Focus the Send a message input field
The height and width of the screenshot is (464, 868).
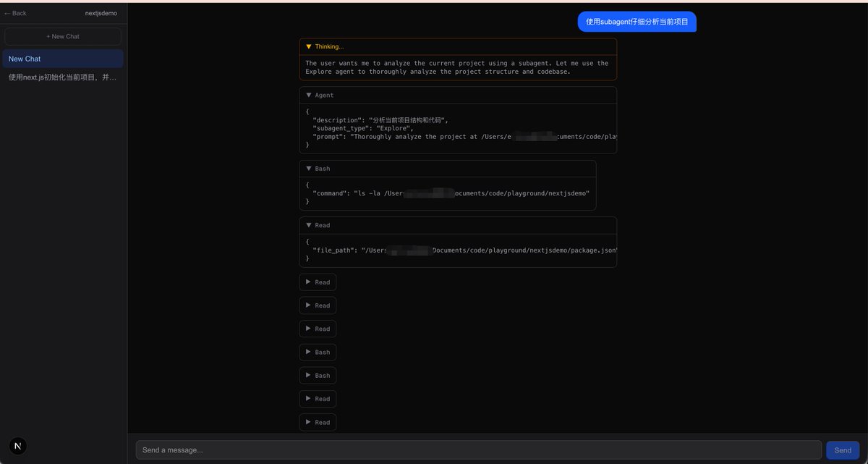pos(479,450)
